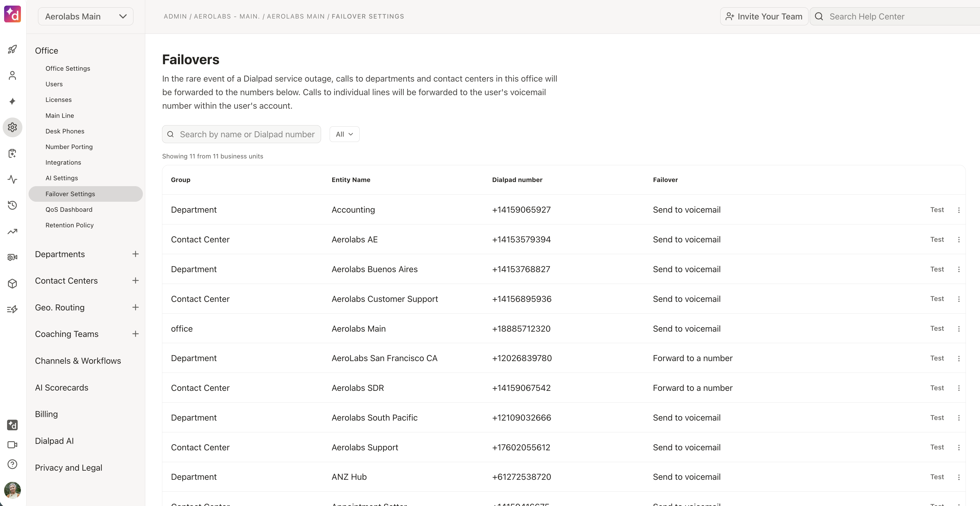
Task: Open the person profile icon in sidebar
Action: click(x=13, y=75)
